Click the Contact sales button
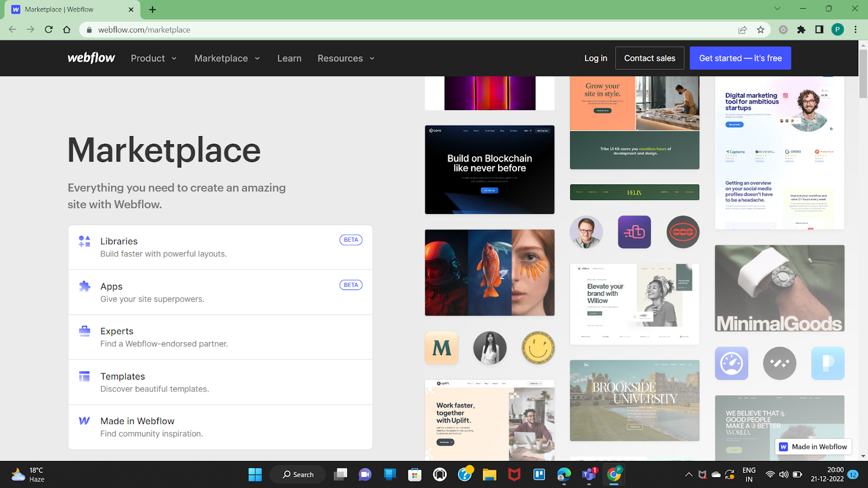Viewport: 868px width, 488px height. point(649,58)
